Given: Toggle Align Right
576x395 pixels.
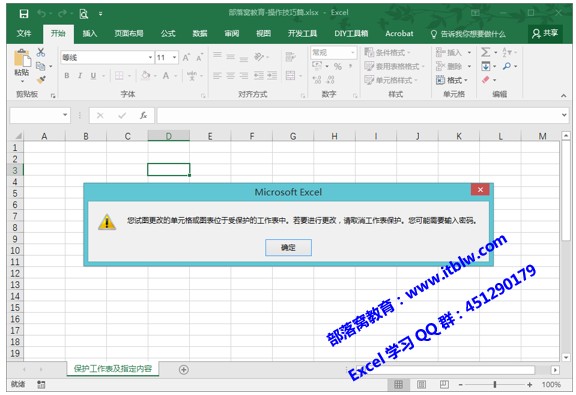Looking at the screenshot, I should coord(244,76).
